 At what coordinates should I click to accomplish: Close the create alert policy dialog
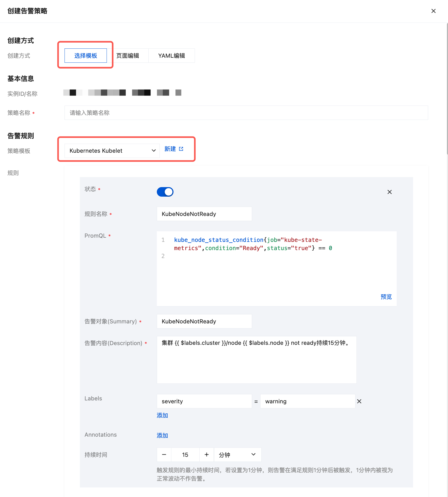(x=433, y=11)
